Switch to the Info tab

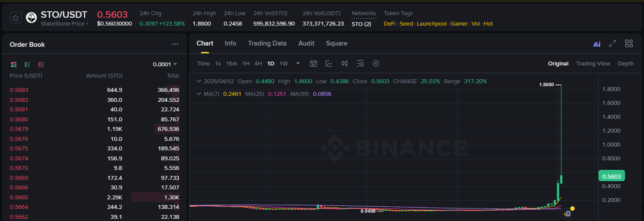point(231,43)
